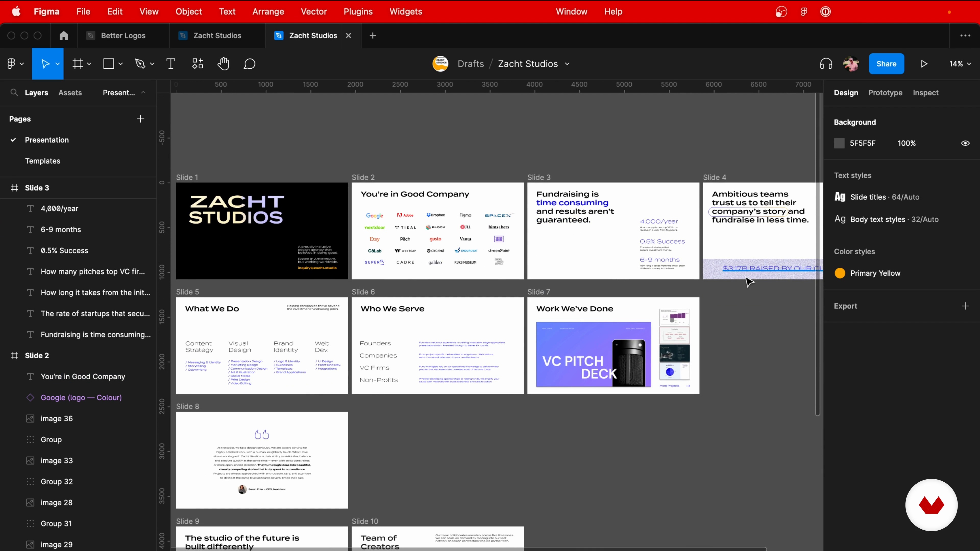Screen dimensions: 980x551
Task: Go to Figma home screen
Action: (64, 36)
